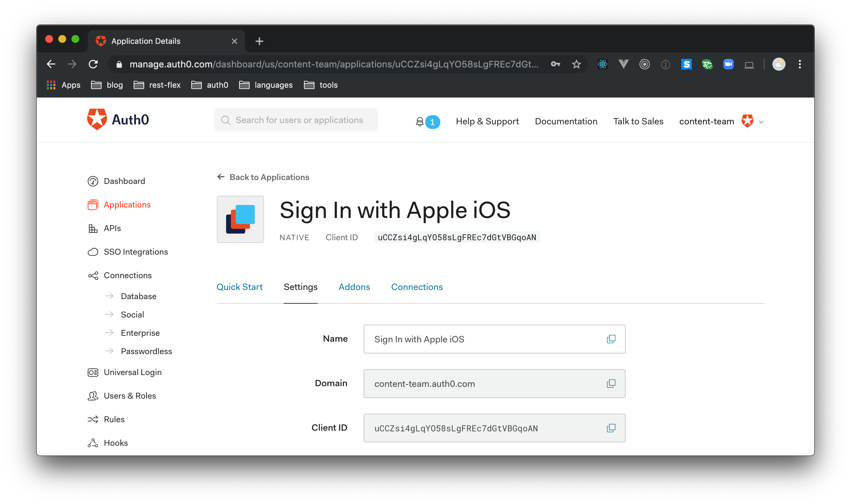Copy the Name field value icon
Viewport: 851px width, 504px height.
(611, 339)
